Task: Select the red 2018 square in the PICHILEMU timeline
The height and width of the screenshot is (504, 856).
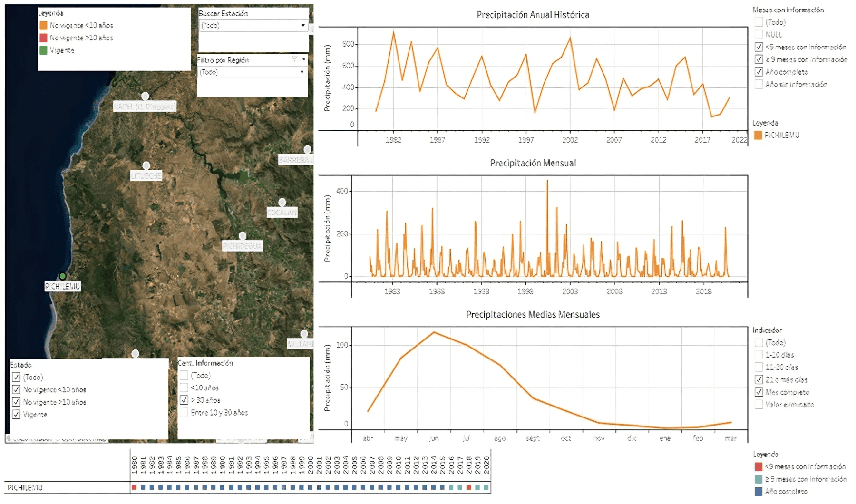Action: [x=469, y=487]
